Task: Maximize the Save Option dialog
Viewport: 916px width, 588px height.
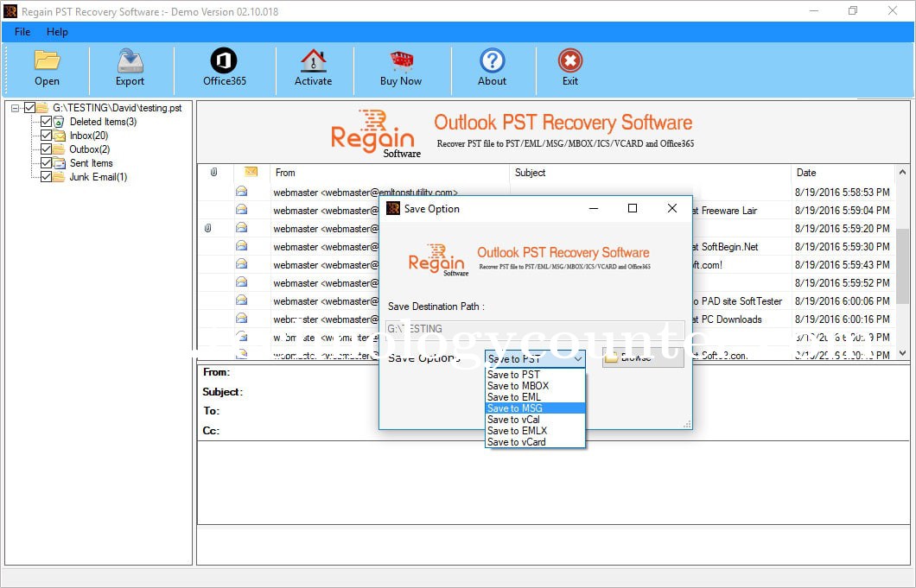Action: (632, 208)
